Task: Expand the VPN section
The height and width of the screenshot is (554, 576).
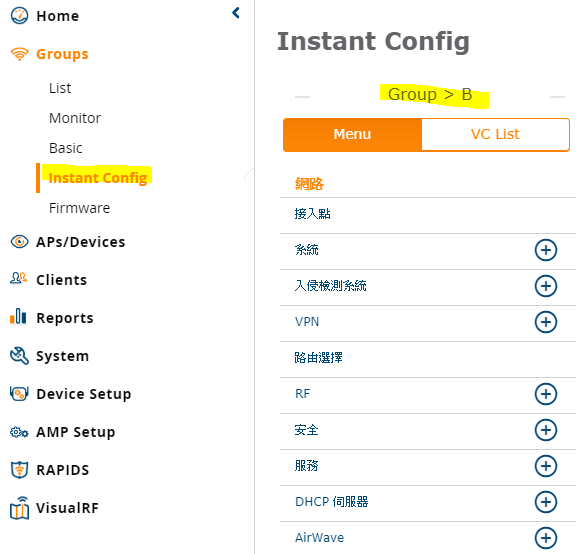Action: [x=546, y=322]
